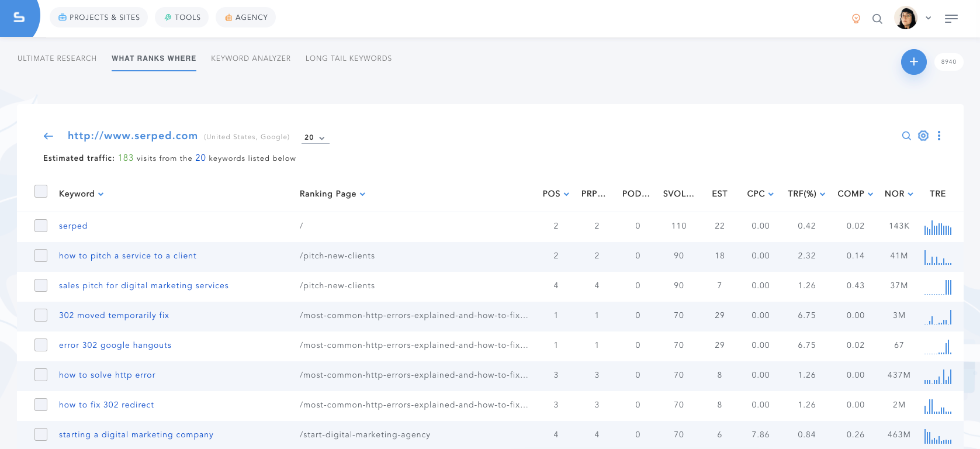Click the PRP... column header
Screen dimensions: 980x449
593,194
